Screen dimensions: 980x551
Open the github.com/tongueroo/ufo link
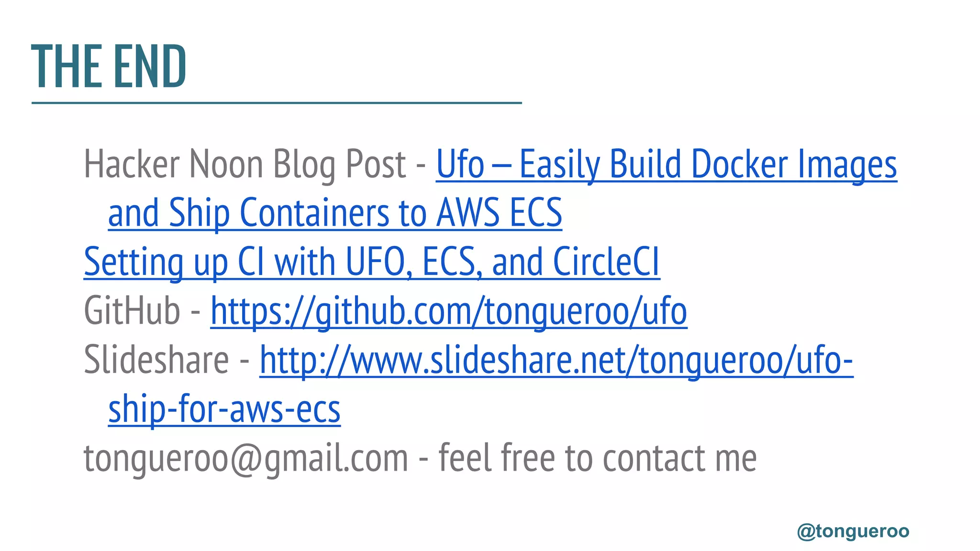click(x=449, y=311)
